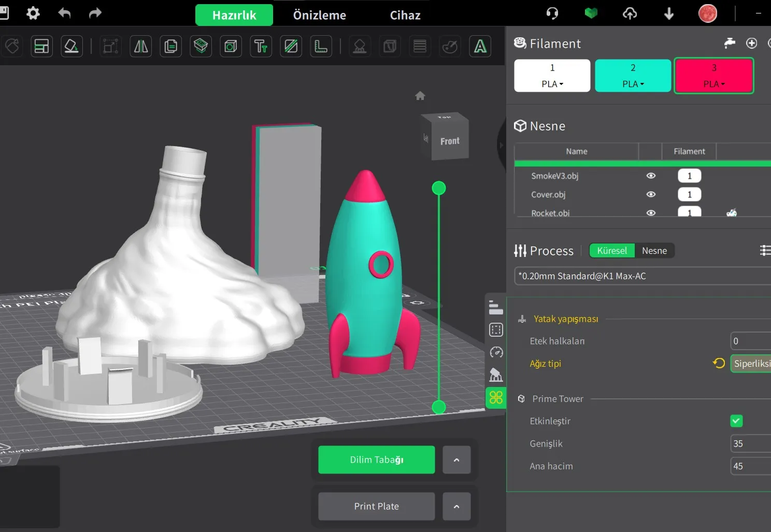This screenshot has height=532, width=771.
Task: Open the measure ruler tool
Action: click(x=321, y=47)
